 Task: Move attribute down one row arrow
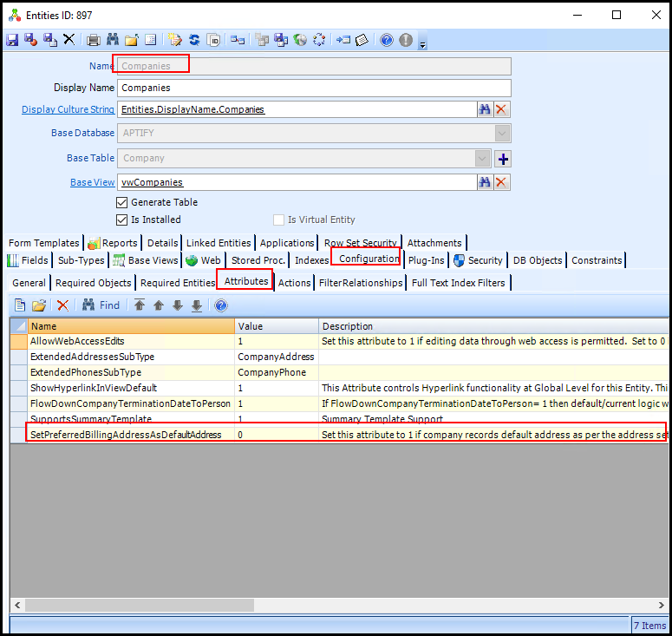tap(178, 305)
